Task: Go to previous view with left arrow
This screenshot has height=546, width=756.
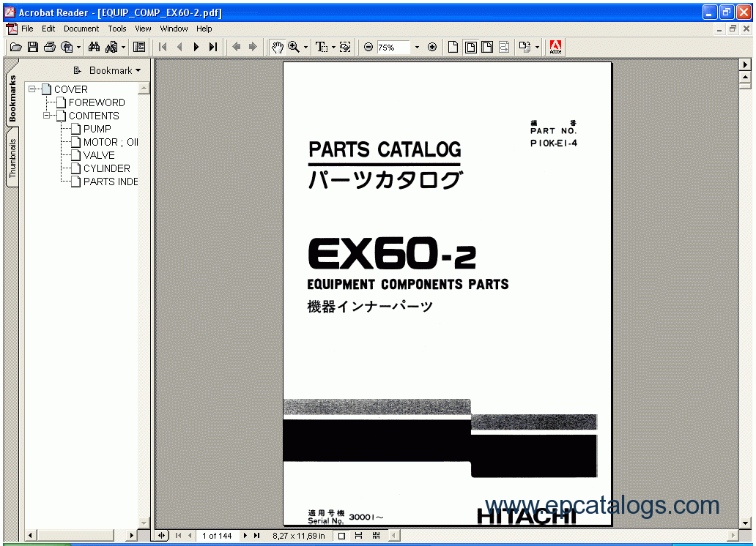Action: 236,48
